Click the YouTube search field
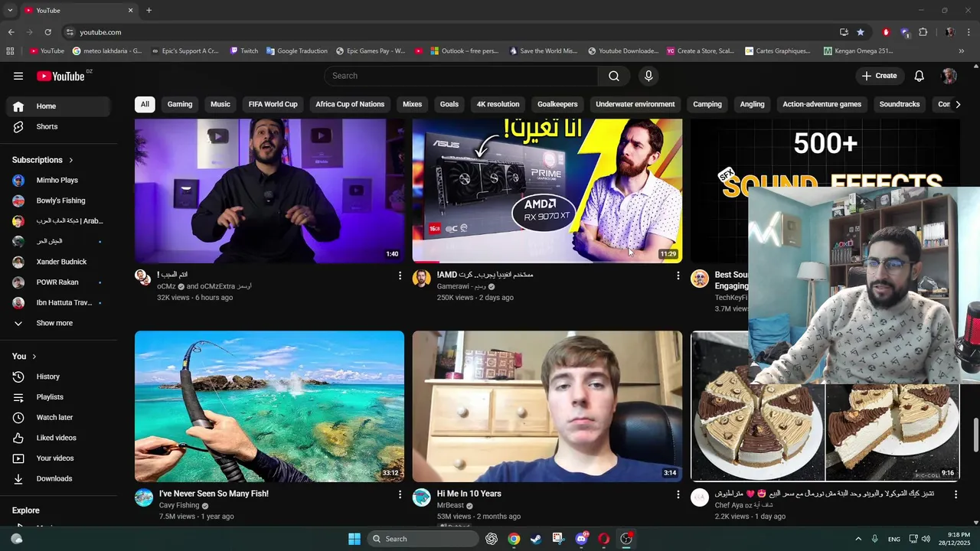980x551 pixels. 461,76
